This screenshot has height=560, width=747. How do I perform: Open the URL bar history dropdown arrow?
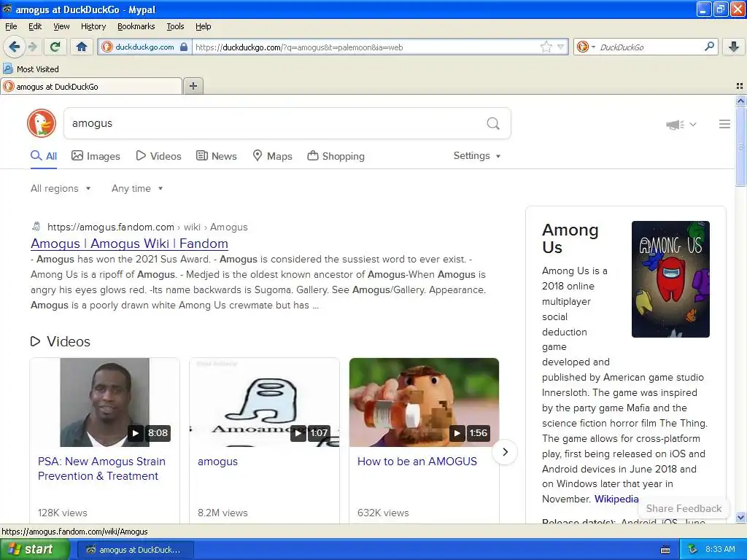pyautogui.click(x=560, y=47)
